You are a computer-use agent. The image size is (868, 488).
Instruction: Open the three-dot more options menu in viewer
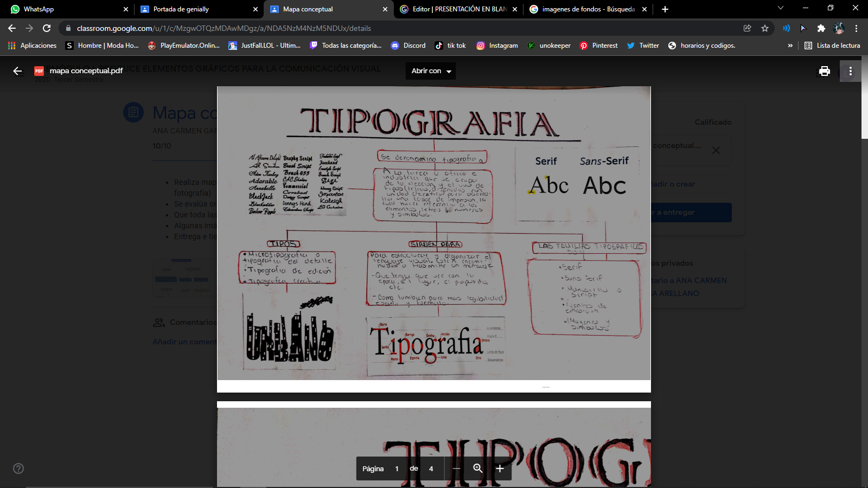coord(851,71)
